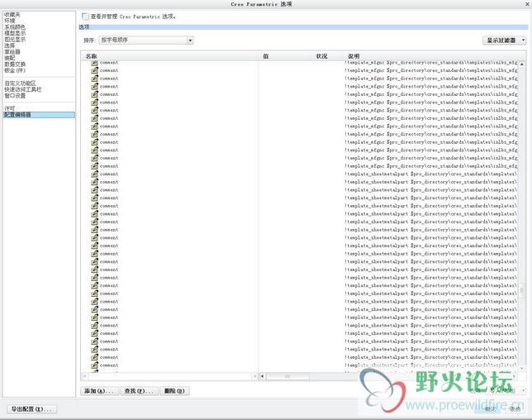The image size is (532, 420).
Task: Open the 显示过滤器 dropdown button
Action: (504, 40)
